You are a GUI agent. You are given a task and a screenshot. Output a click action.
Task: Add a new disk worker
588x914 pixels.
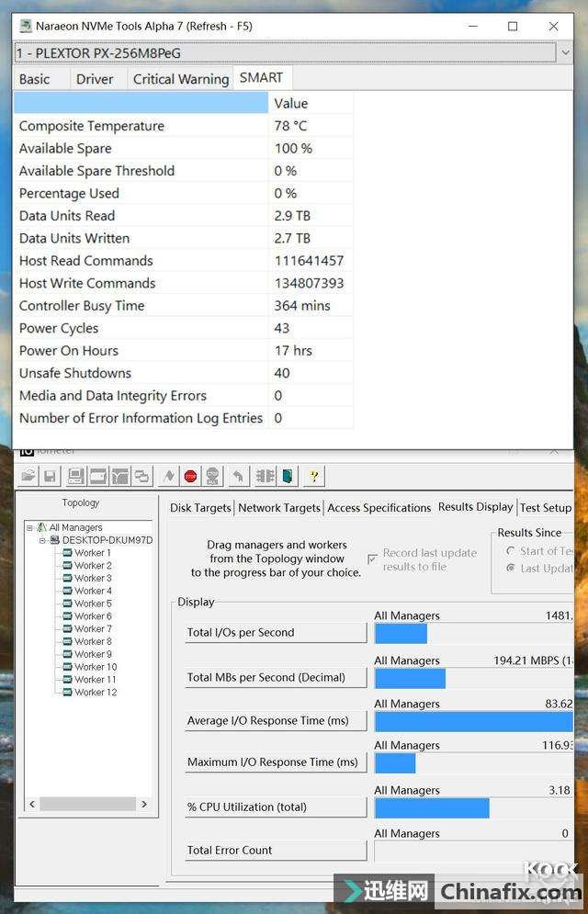click(98, 476)
